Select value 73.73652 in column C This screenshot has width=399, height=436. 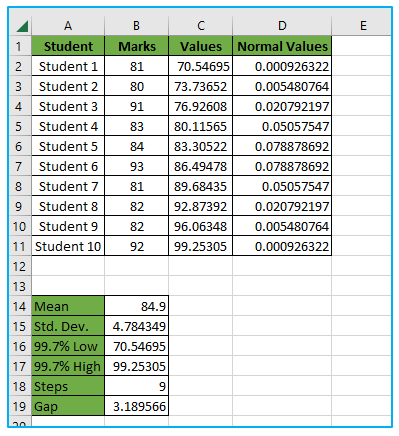[x=201, y=86]
